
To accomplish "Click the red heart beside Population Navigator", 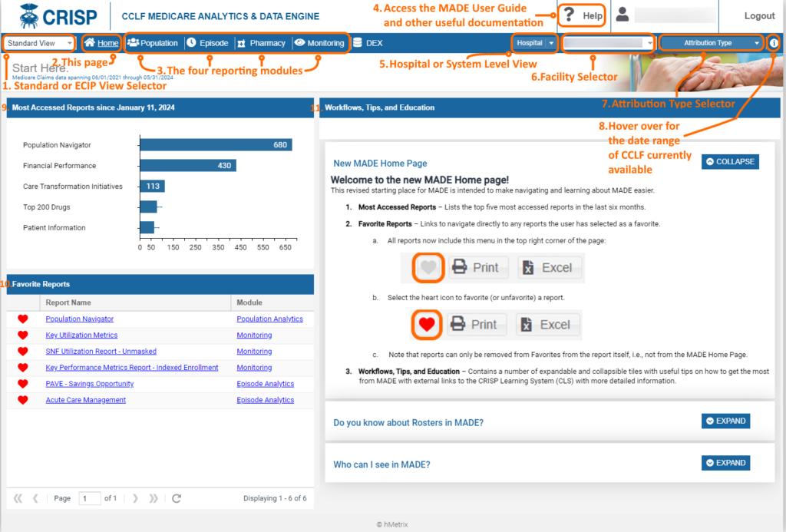I will coord(22,319).
